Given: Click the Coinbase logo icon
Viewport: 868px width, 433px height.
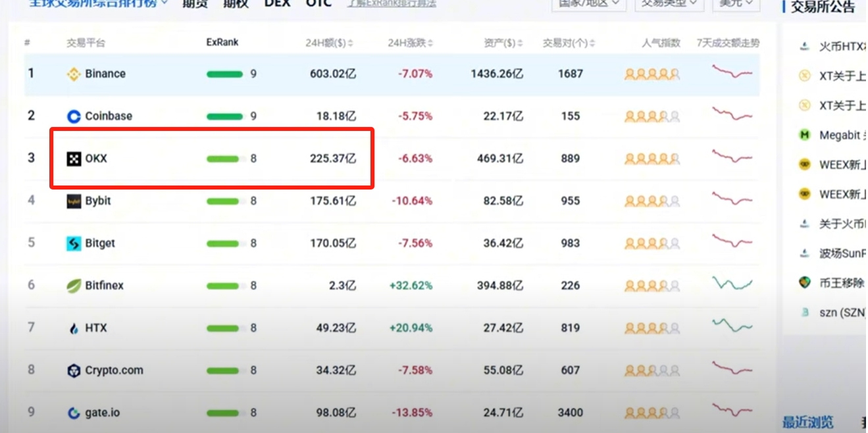Looking at the screenshot, I should [x=74, y=116].
